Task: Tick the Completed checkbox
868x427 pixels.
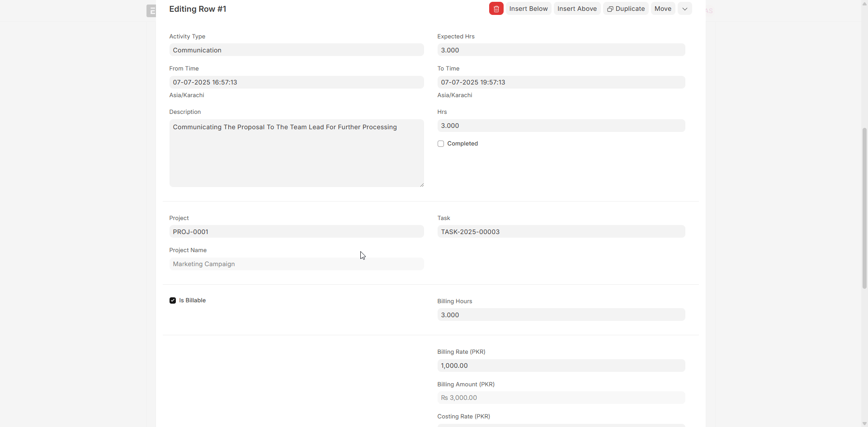Action: [441, 144]
